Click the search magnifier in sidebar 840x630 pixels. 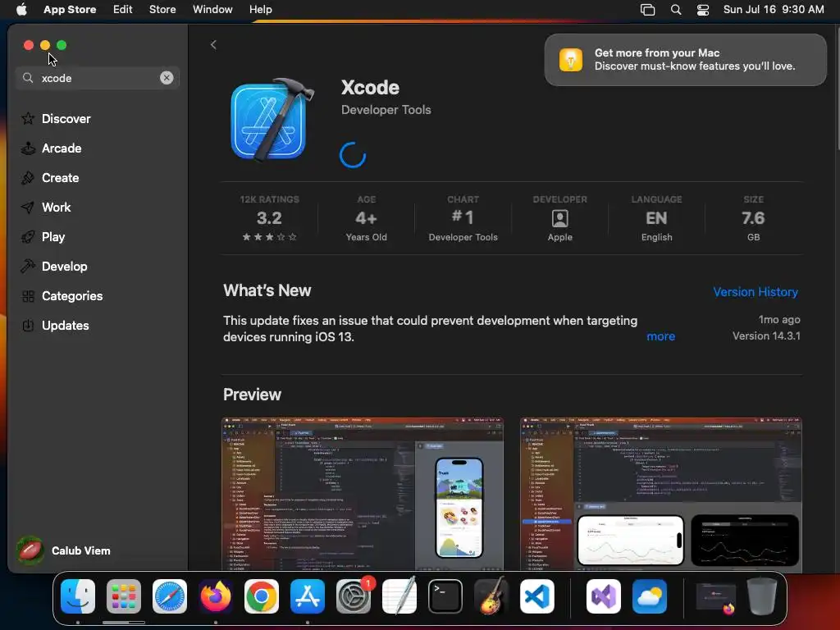coord(28,78)
